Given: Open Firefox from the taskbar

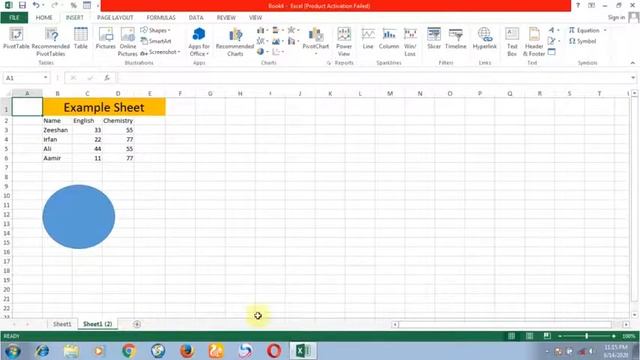Looking at the screenshot, I should coord(187,351).
